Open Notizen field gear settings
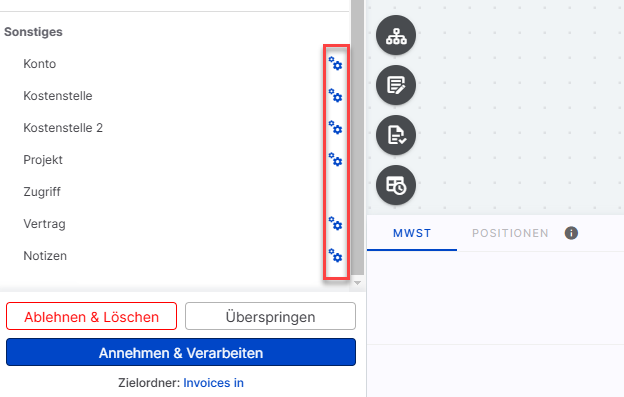 335,255
